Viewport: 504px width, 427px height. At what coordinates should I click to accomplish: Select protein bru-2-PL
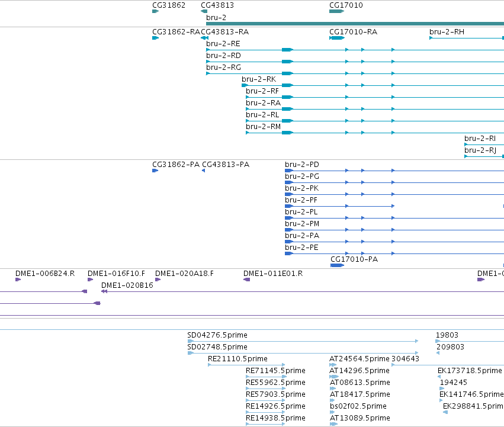click(394, 218)
